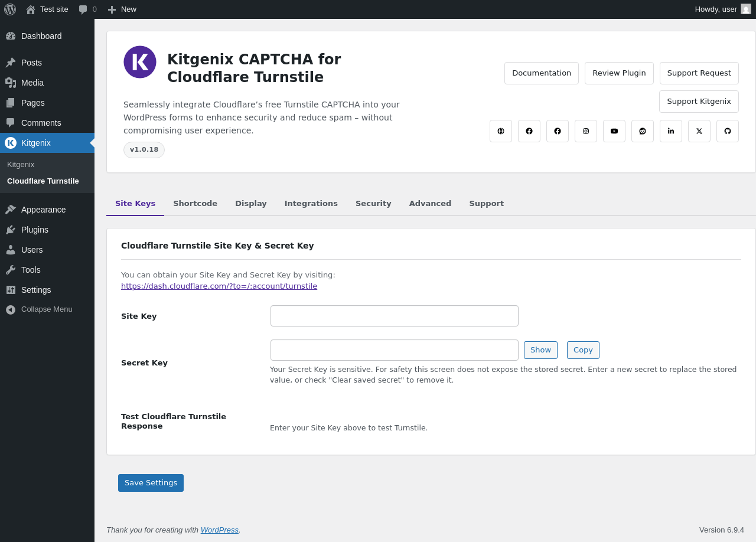Click the WordPress logo in admin bar
The image size is (756, 542).
(10, 9)
